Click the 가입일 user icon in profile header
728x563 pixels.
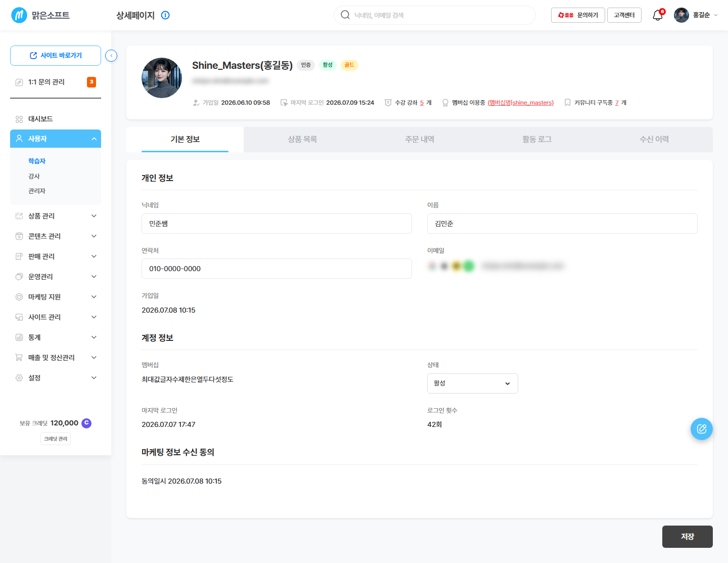point(196,103)
